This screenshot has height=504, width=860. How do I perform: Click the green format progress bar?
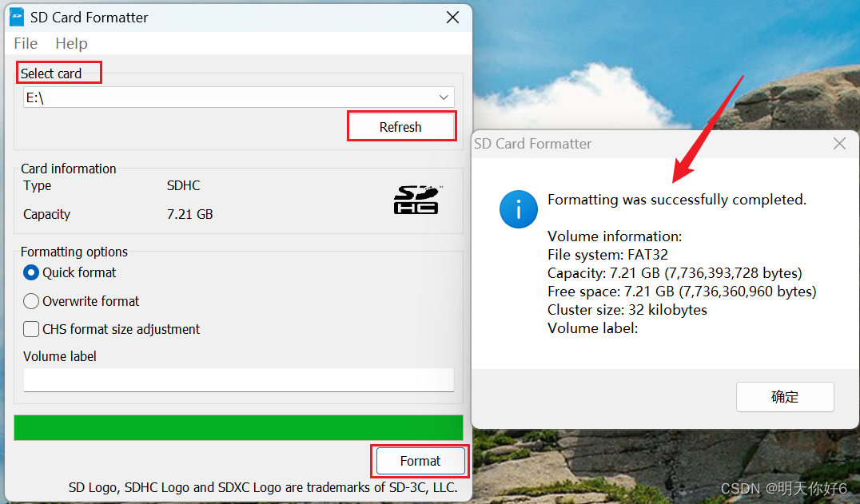(x=238, y=428)
